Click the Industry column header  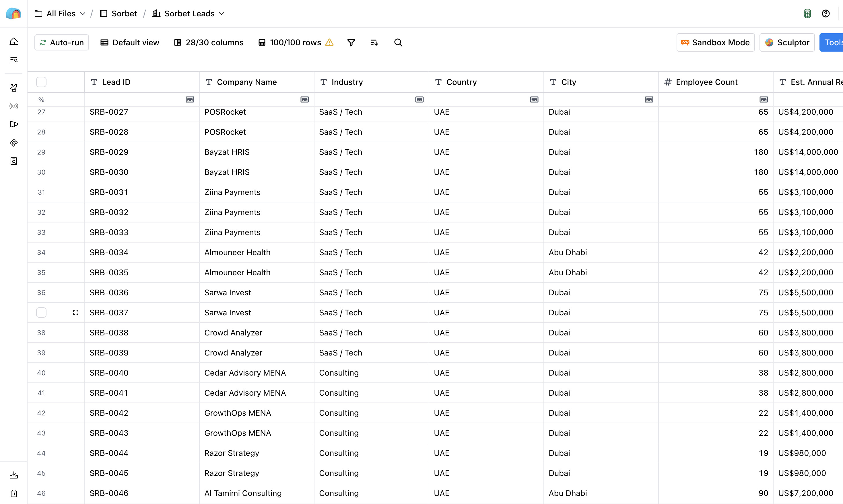click(372, 82)
